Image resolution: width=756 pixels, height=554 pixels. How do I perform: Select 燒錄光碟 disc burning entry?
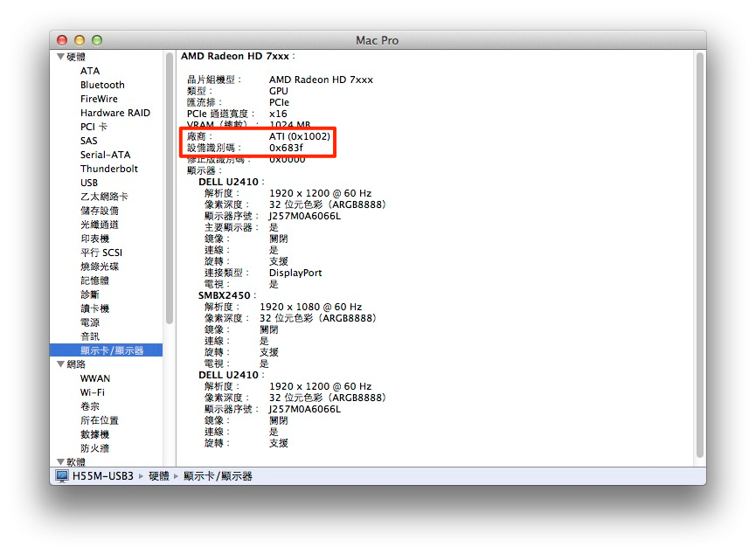[100, 267]
